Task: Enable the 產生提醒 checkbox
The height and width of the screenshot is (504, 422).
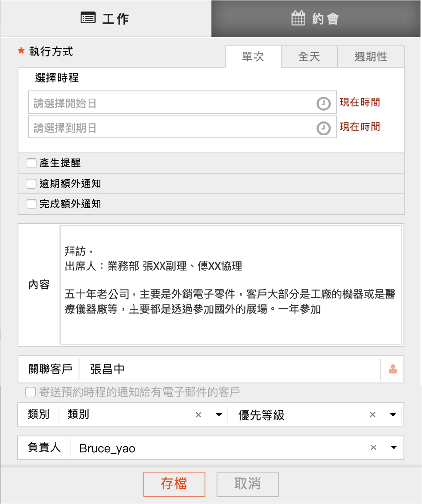Action: click(x=31, y=163)
